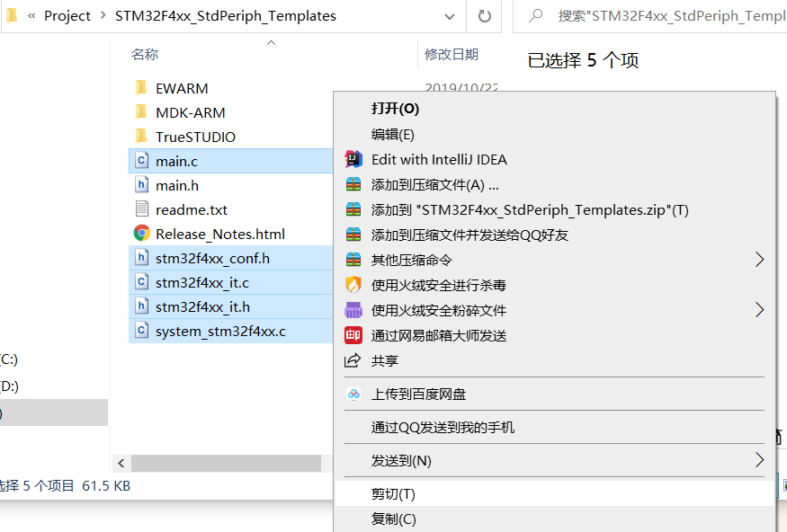This screenshot has width=787, height=532.
Task: Click the readme.txt document icon
Action: [141, 209]
